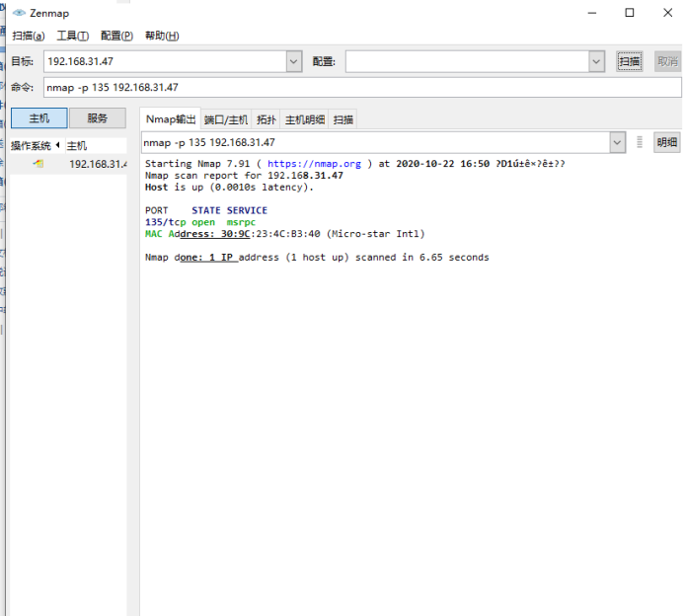Sort by 主机 column header in host list

[96, 145]
